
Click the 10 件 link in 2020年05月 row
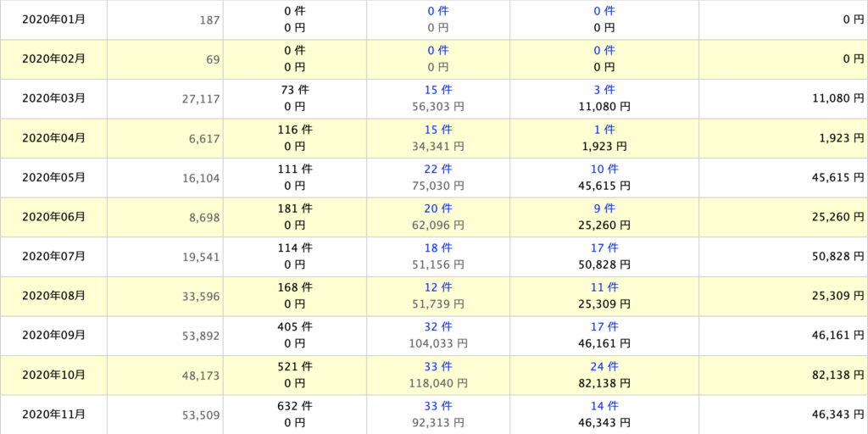[604, 169]
